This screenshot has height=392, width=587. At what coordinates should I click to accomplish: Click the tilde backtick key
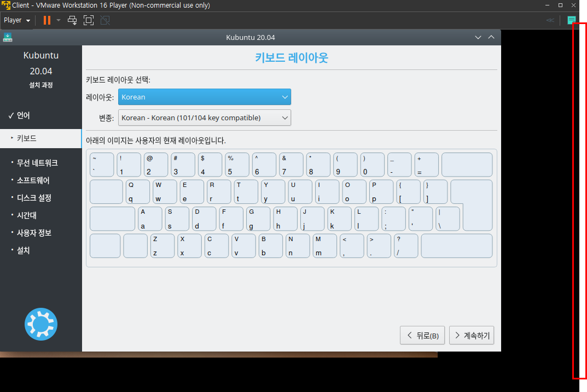click(x=102, y=165)
